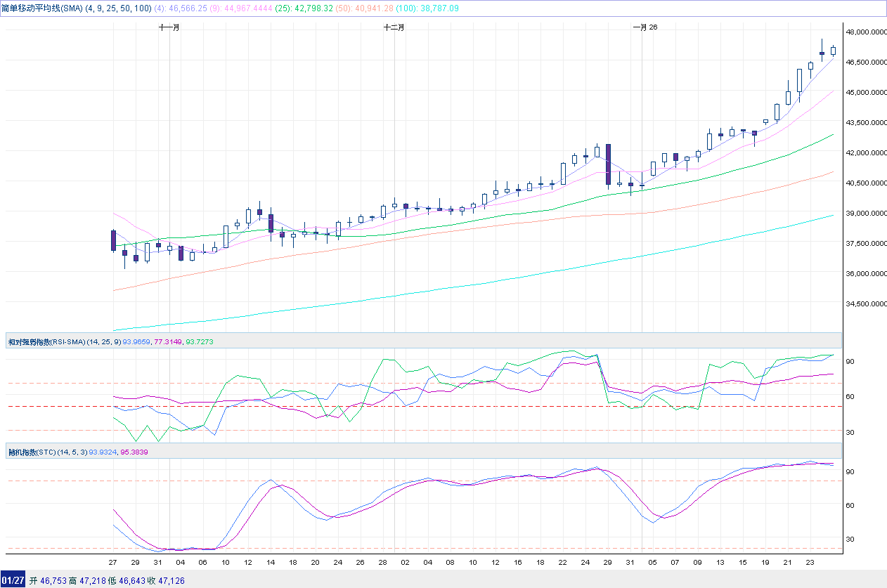Click the RSI-SMA panel title bar
This screenshot has width=887, height=588.
tap(423, 341)
